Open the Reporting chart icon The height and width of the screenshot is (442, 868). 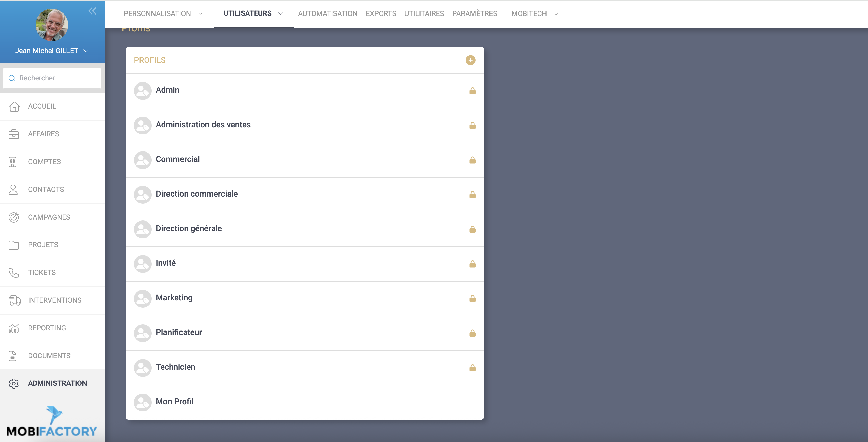click(13, 328)
